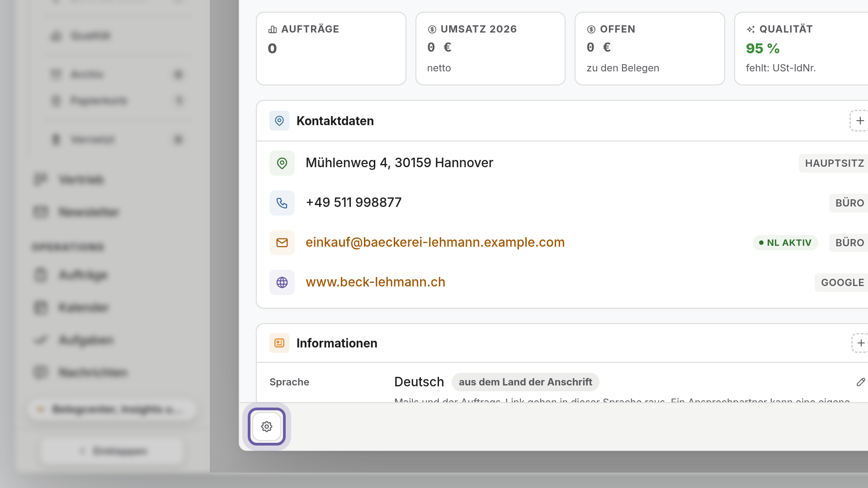The width and height of the screenshot is (868, 488).
Task: Click the Kontaktdaten header location icon
Action: coord(279,121)
